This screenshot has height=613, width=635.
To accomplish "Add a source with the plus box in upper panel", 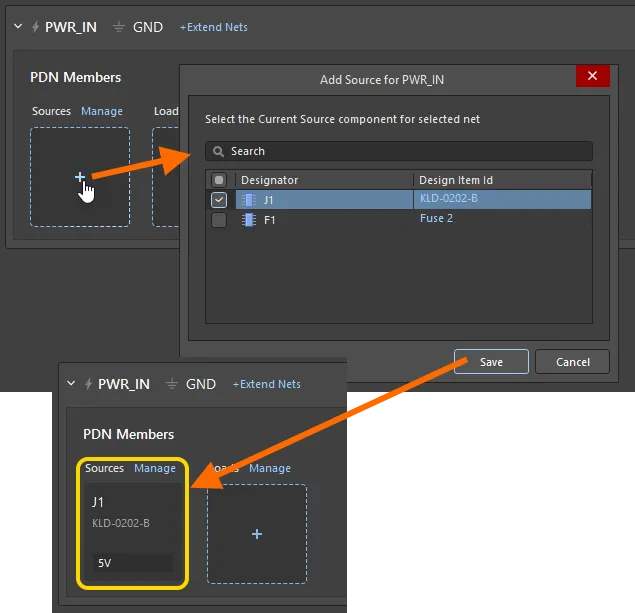I will click(80, 177).
